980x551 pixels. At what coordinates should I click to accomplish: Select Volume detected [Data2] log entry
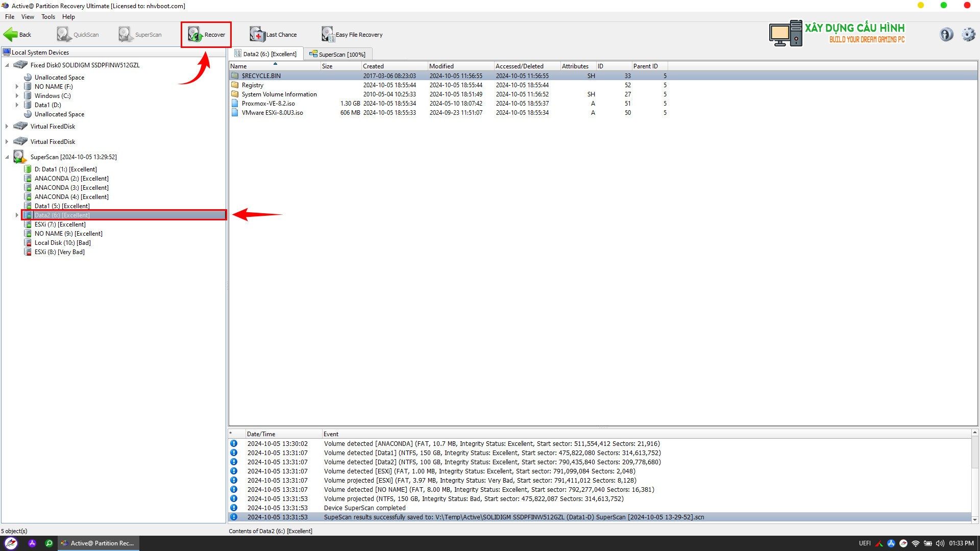[x=600, y=462]
